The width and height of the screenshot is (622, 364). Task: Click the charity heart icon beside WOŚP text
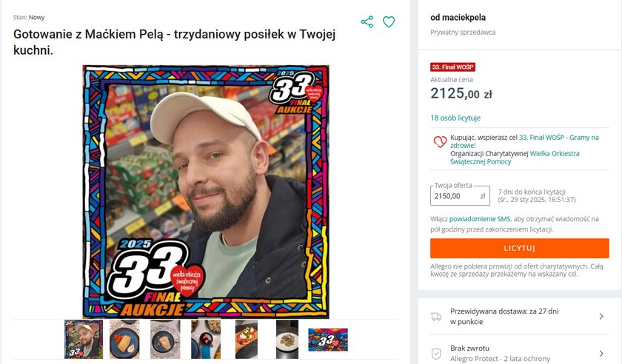click(440, 141)
